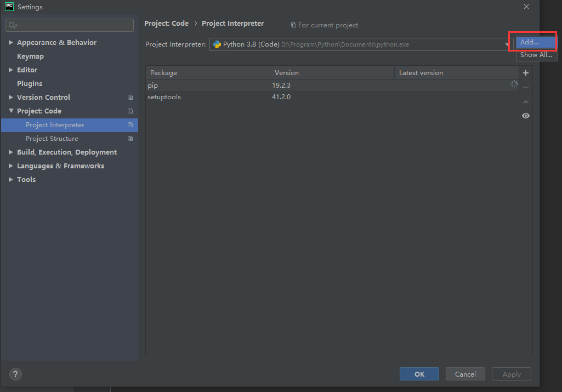
Task: Click the copy icon beside Version Control
Action: (130, 98)
